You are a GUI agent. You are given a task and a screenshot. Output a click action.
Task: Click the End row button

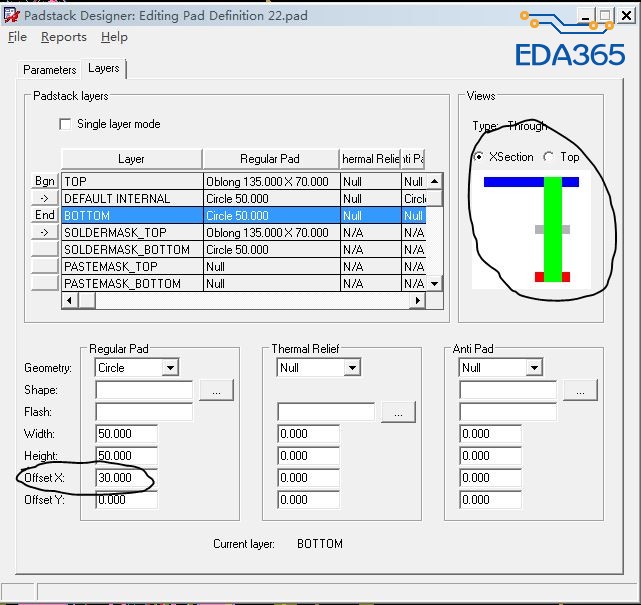coord(45,215)
